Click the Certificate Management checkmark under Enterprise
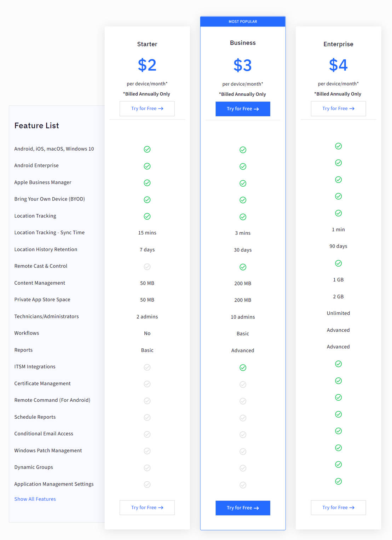Screen dimensions: 392x540 pyautogui.click(x=338, y=381)
